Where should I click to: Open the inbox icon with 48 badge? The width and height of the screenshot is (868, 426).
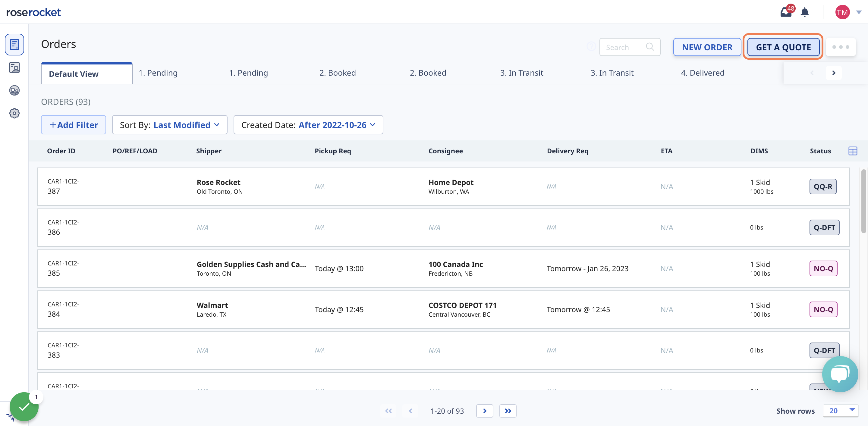[x=786, y=12]
